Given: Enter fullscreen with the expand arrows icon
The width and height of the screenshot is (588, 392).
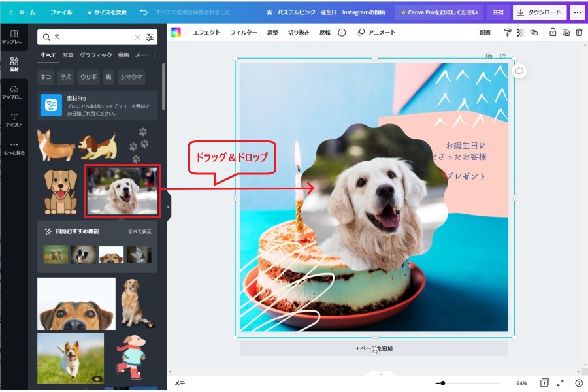Looking at the screenshot, I should [561, 383].
